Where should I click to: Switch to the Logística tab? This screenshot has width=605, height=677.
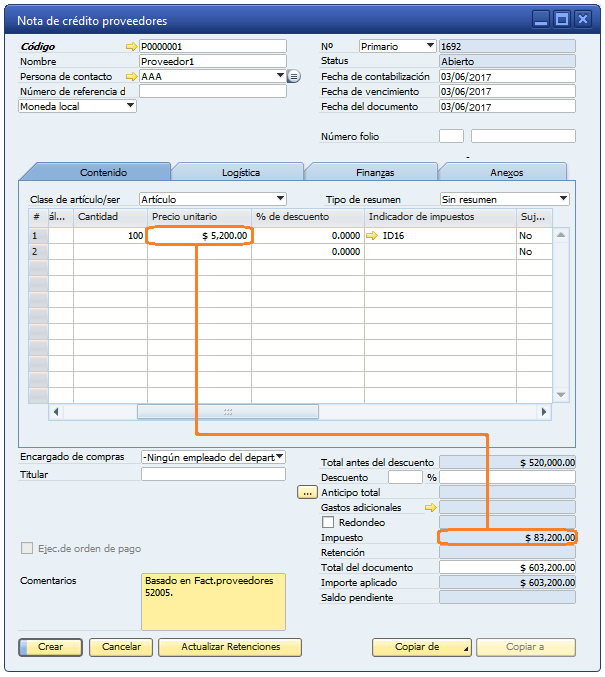coord(240,172)
